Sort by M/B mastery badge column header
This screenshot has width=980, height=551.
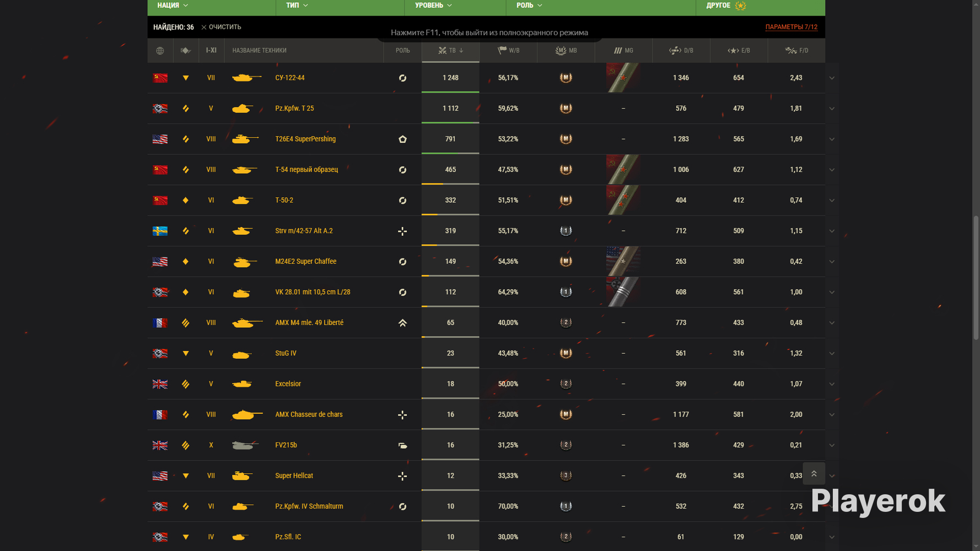click(566, 51)
